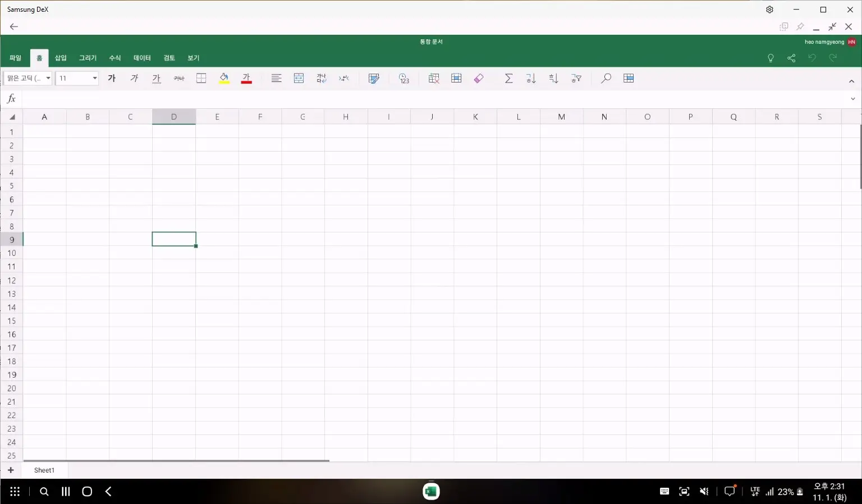Select the delete cells icon
Screen dimensions: 862x504
point(434,78)
